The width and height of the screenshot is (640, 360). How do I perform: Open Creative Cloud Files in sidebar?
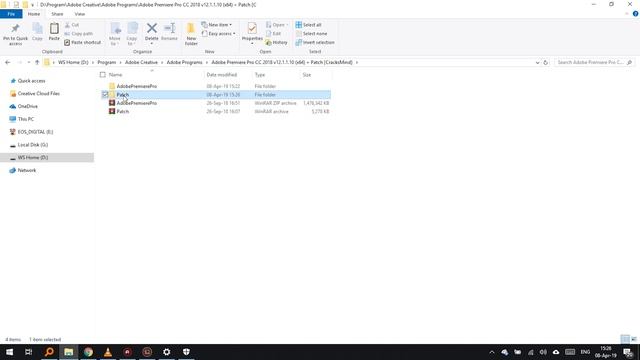(38, 93)
